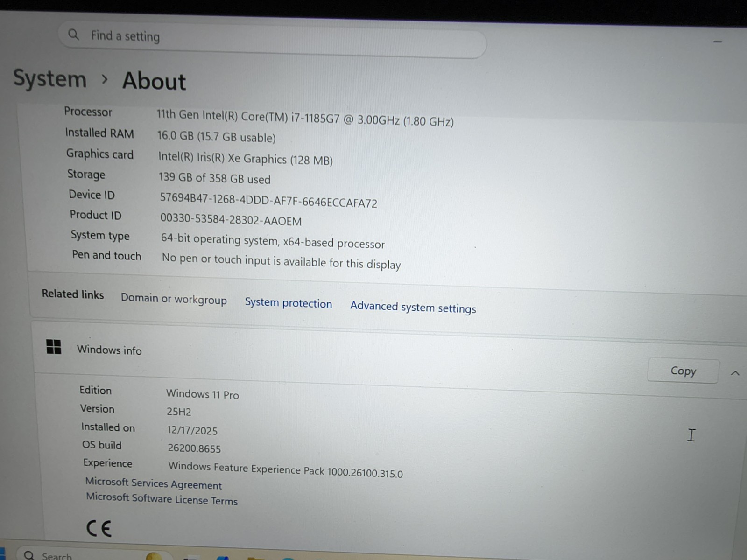This screenshot has width=747, height=560.
Task: Open Domain or workgroup link
Action: tap(174, 299)
